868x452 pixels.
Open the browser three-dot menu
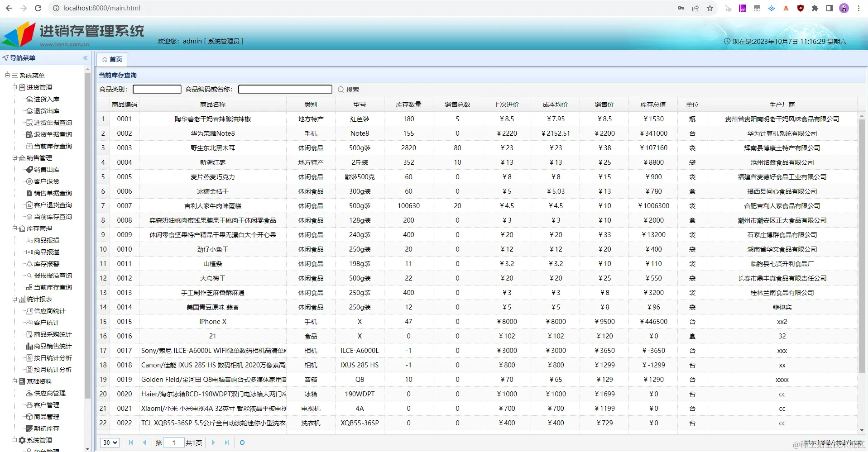tap(858, 8)
